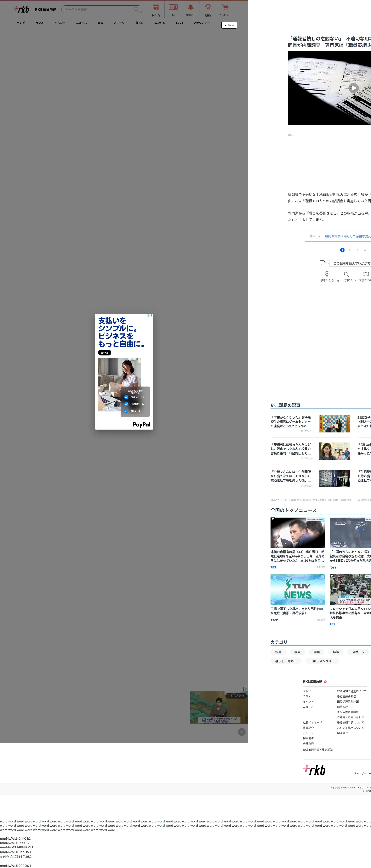The height and width of the screenshot is (868, 371).
Task: Click the 始める button in PayPal ad
Action: 105,352
